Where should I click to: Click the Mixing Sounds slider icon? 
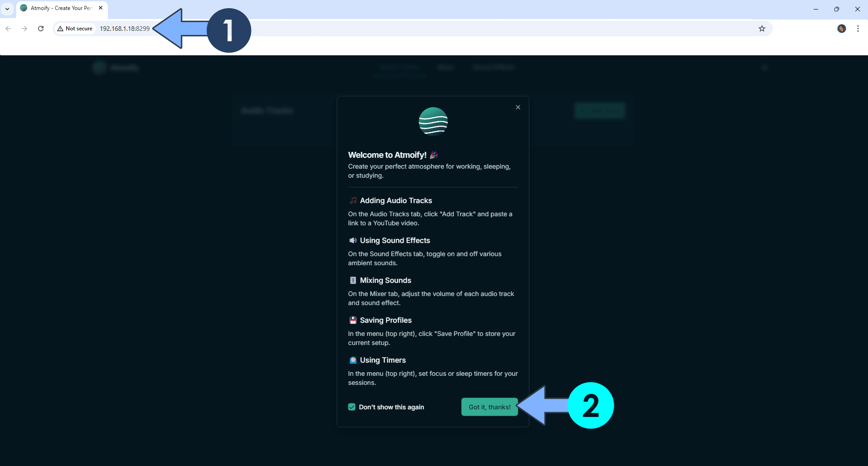pos(353,280)
